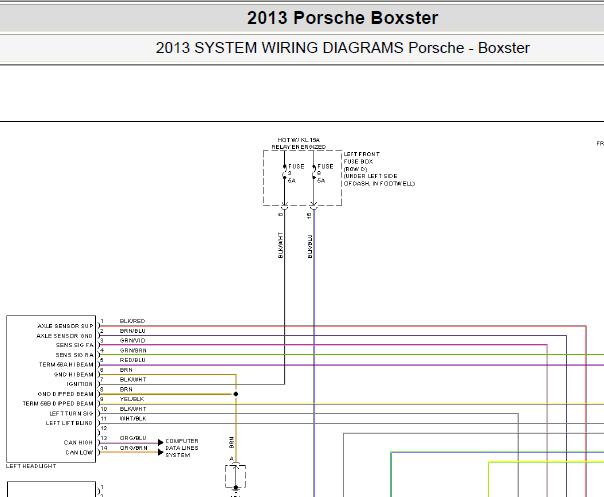Select the 'GRN/BRN' wire color on pin 4
Screen dimensions: 604x497
coord(133,351)
